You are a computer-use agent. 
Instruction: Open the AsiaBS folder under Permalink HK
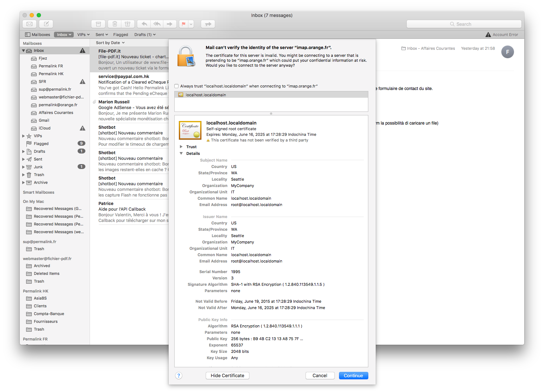pyautogui.click(x=40, y=298)
